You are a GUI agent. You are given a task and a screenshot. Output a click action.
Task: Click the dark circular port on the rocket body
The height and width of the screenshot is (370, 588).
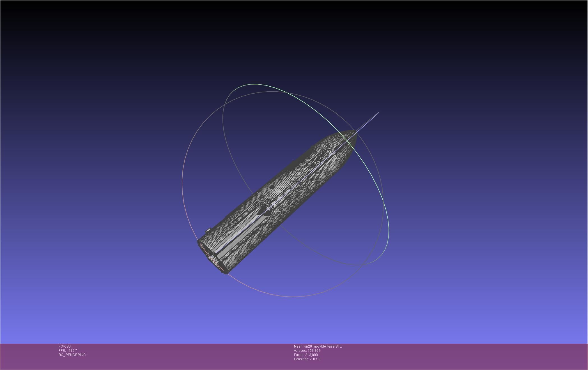tap(272, 187)
